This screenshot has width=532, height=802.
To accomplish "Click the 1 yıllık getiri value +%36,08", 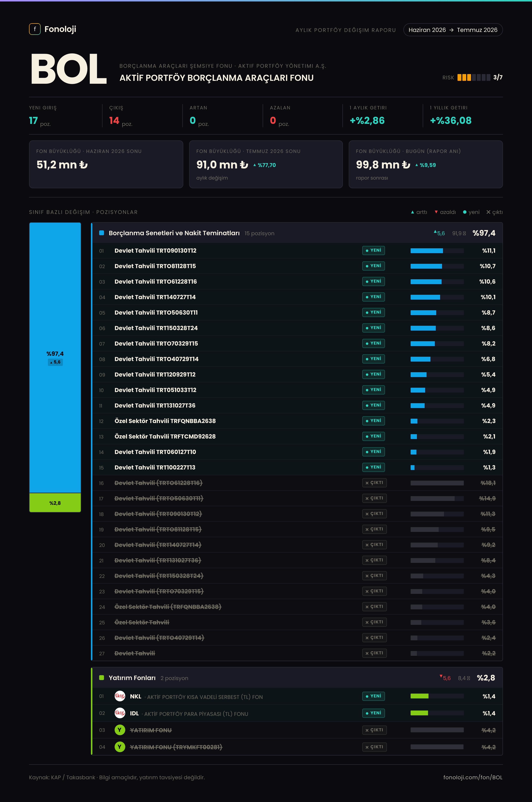I will 451,121.
